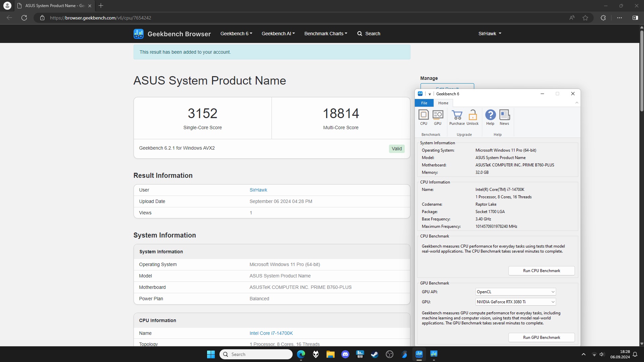Open OBS Studio from the taskbar

click(x=389, y=354)
